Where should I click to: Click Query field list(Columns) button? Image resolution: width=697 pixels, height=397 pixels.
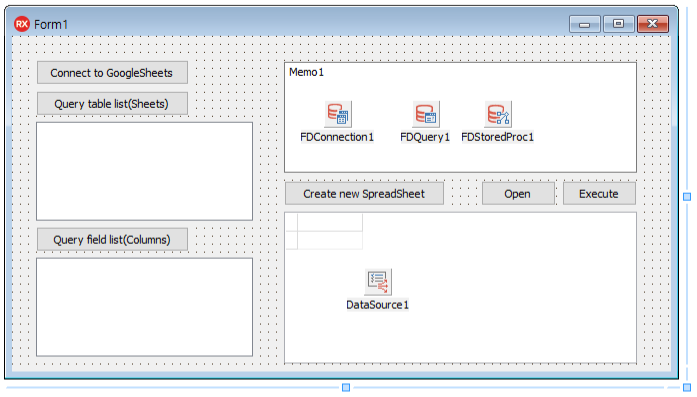click(x=112, y=240)
